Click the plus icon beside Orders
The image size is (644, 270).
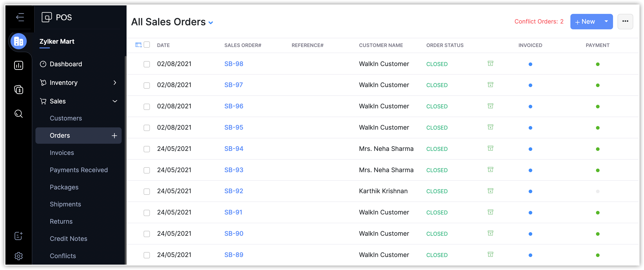[x=114, y=135]
